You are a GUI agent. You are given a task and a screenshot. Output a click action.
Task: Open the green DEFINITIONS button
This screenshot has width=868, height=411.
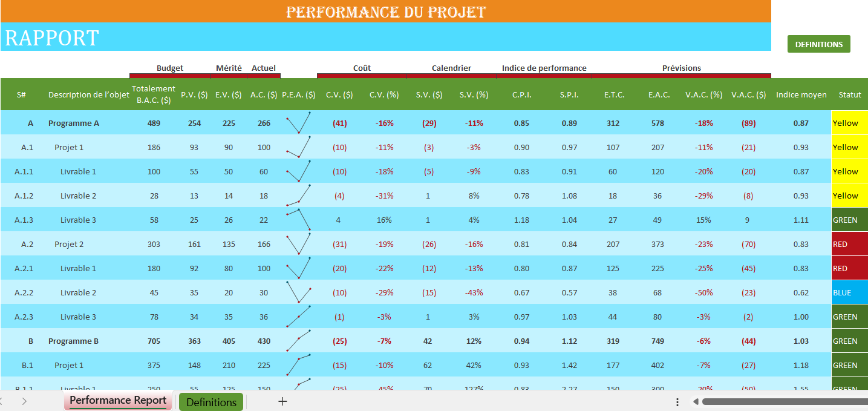[818, 44]
